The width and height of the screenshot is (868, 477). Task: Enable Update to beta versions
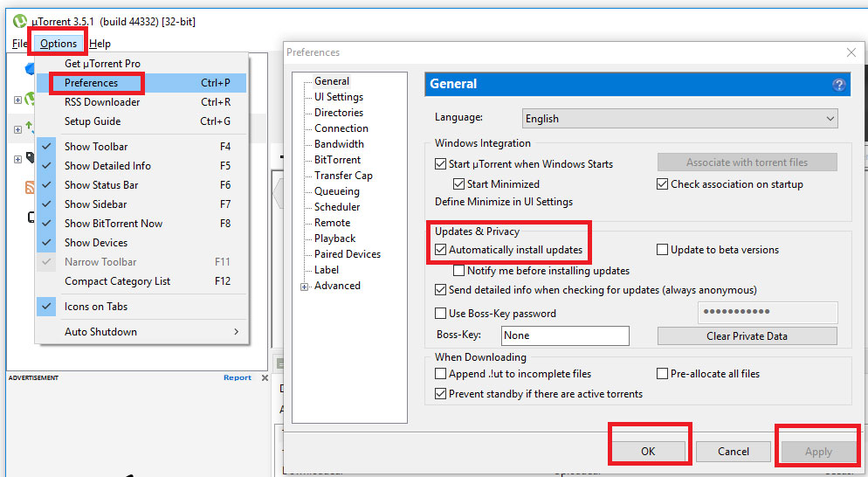coord(662,250)
